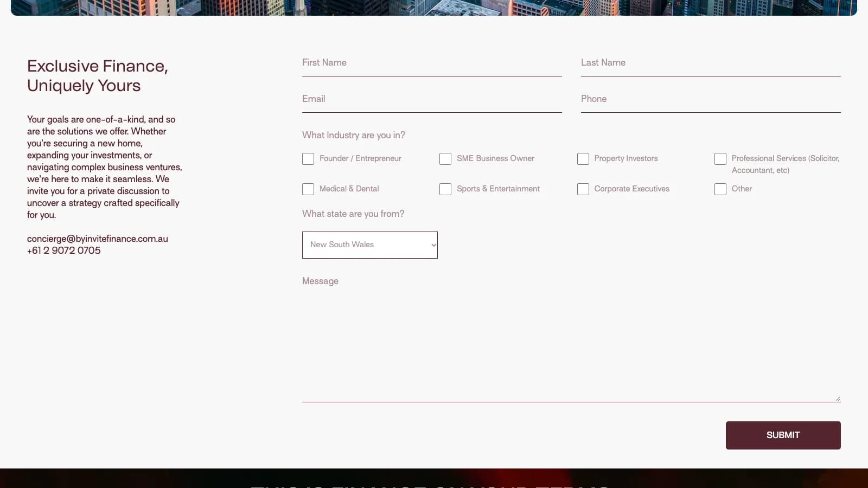Screen dimensions: 868x488
Task: Check the SME Business Owner box
Action: (445, 159)
